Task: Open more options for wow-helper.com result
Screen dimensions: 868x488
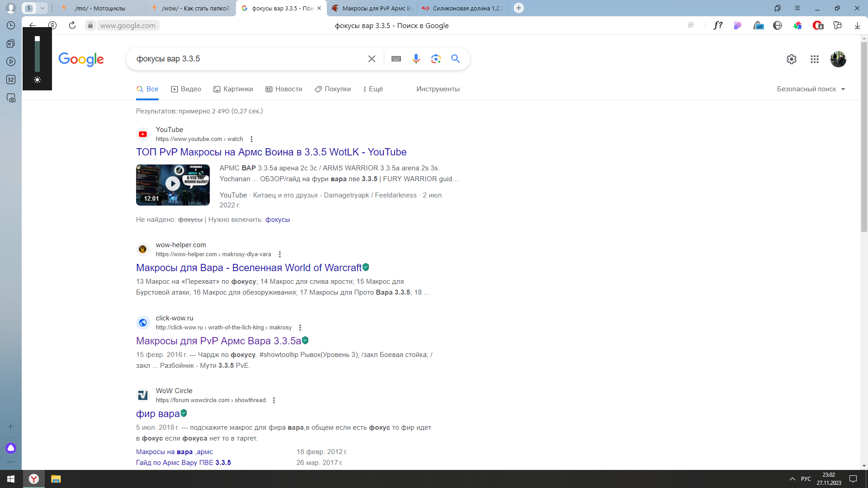Action: tap(279, 254)
